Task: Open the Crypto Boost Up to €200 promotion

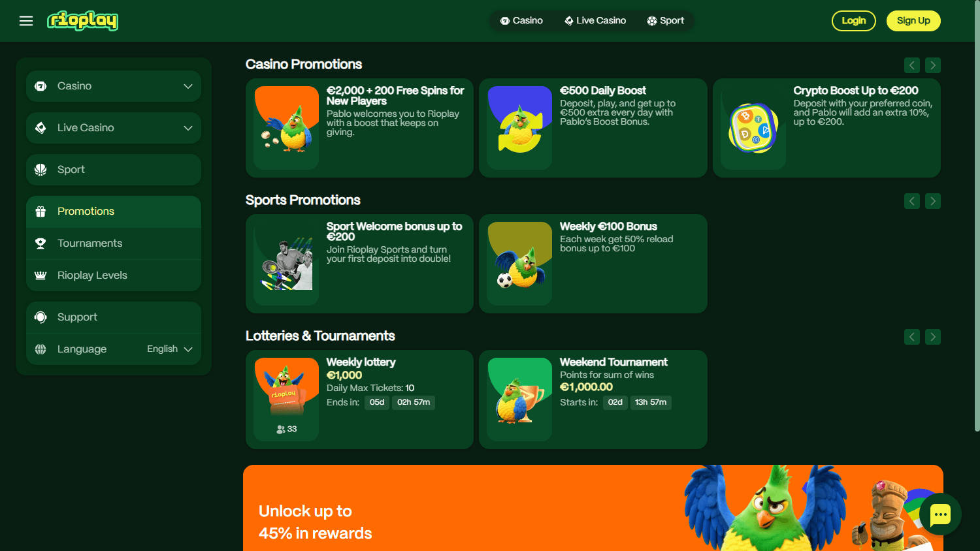Action: (826, 128)
